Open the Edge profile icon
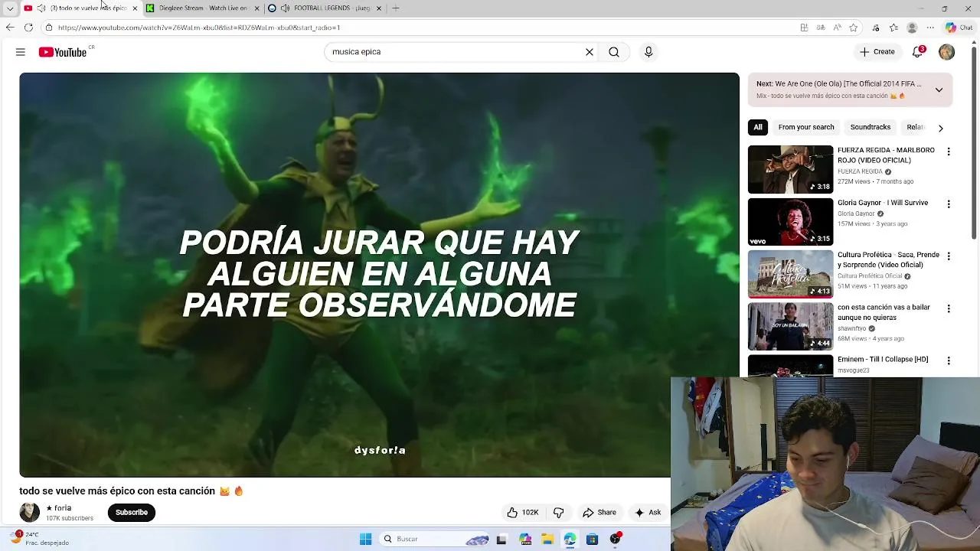Screen dimensions: 980x551 912,28
